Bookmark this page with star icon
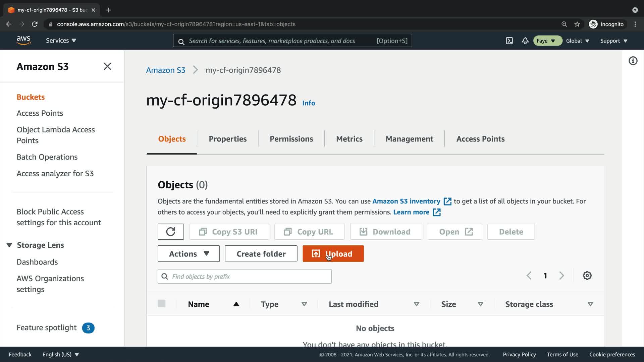 [x=577, y=24]
